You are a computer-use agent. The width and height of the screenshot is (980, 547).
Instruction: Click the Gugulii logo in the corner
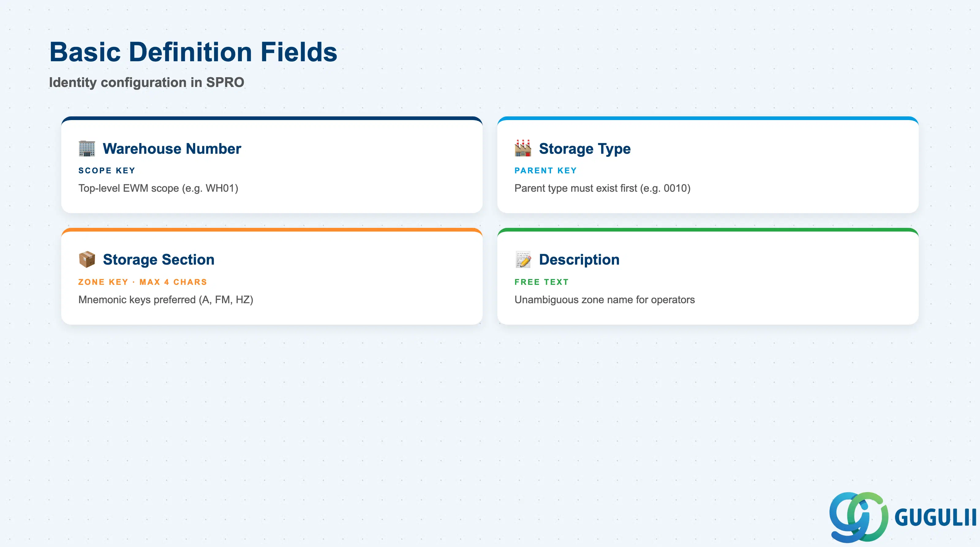pyautogui.click(x=903, y=517)
